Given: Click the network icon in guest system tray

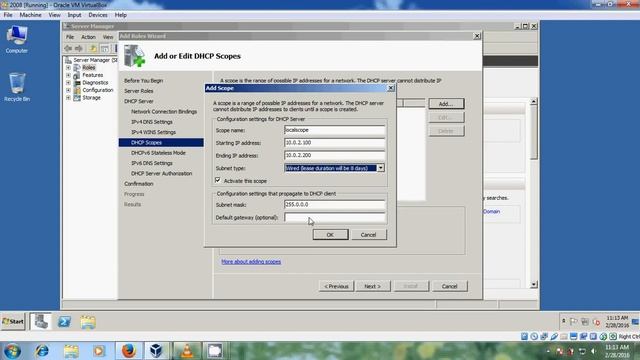Looking at the screenshot, I should pyautogui.click(x=585, y=322).
